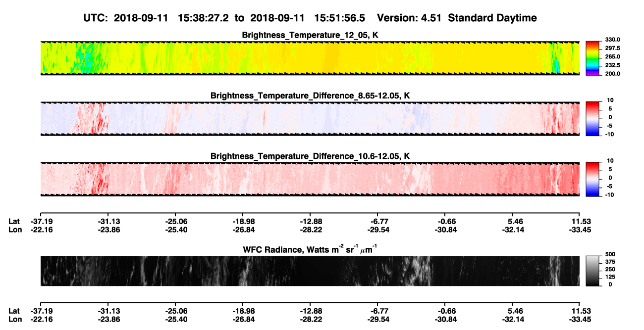Click the '330.0' colorbar label
644x330 pixels.
point(613,40)
